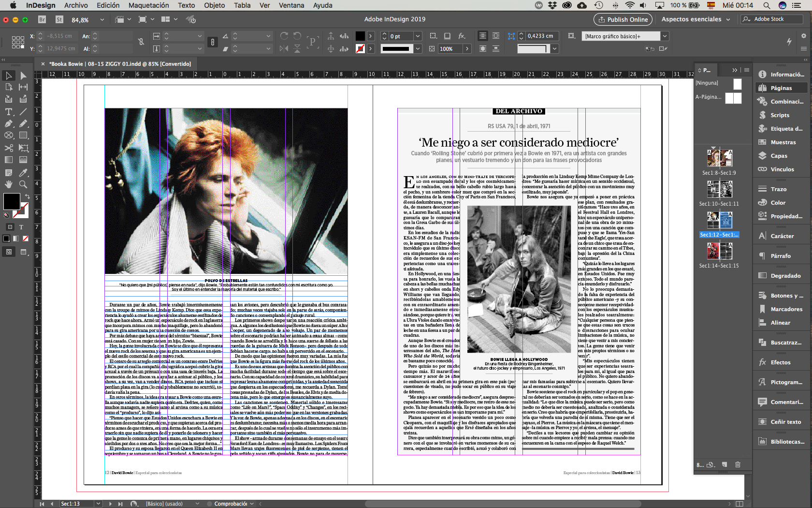Open the Archivo menu
This screenshot has width=812, height=508.
coord(76,5)
